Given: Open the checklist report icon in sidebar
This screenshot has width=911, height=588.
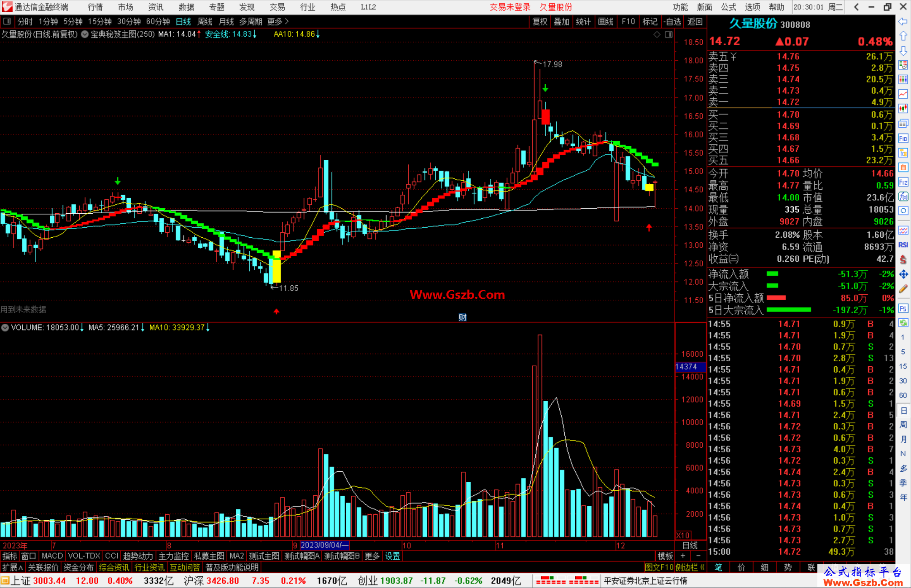Looking at the screenshot, I should 903,65.
